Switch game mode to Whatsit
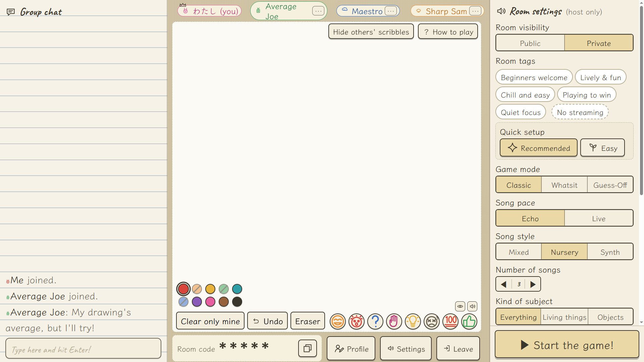The height and width of the screenshot is (362, 644). 564,185
